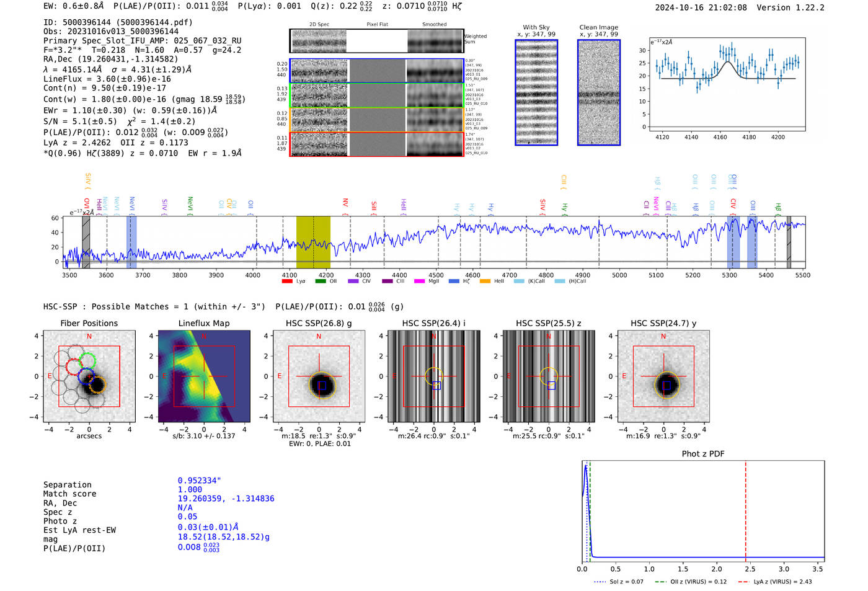Image resolution: width=868 pixels, height=591 pixels.
Task: Click the HSC-SSP Possible Matches heading
Action: tap(154, 307)
